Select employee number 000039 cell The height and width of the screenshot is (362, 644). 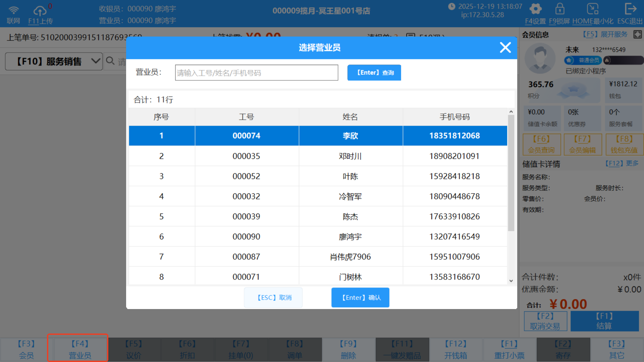pos(247,217)
